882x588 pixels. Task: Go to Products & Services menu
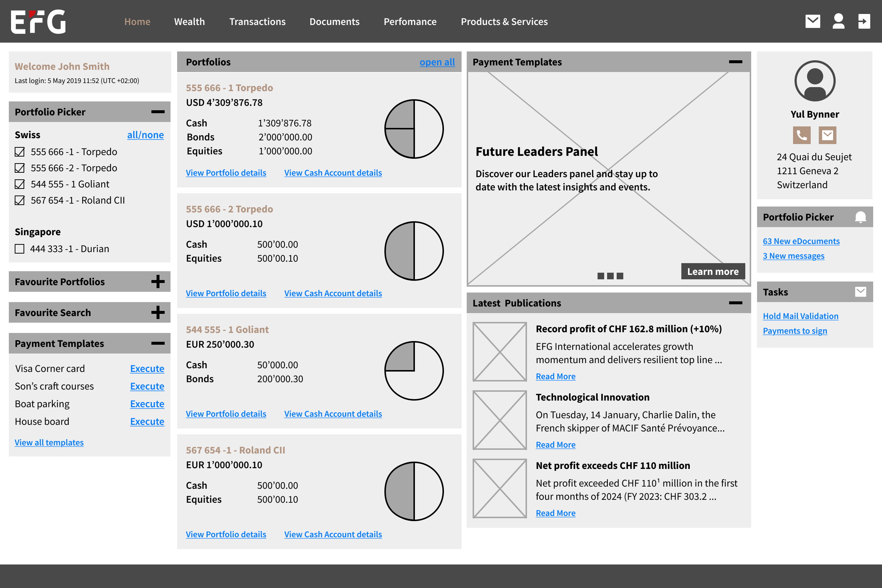tap(504, 22)
